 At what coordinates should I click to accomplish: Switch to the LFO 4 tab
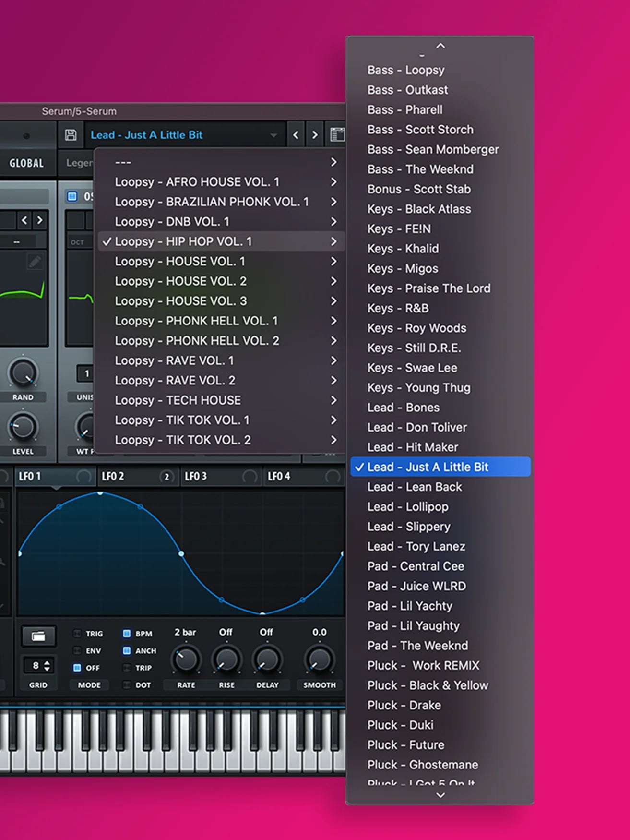[x=304, y=476]
